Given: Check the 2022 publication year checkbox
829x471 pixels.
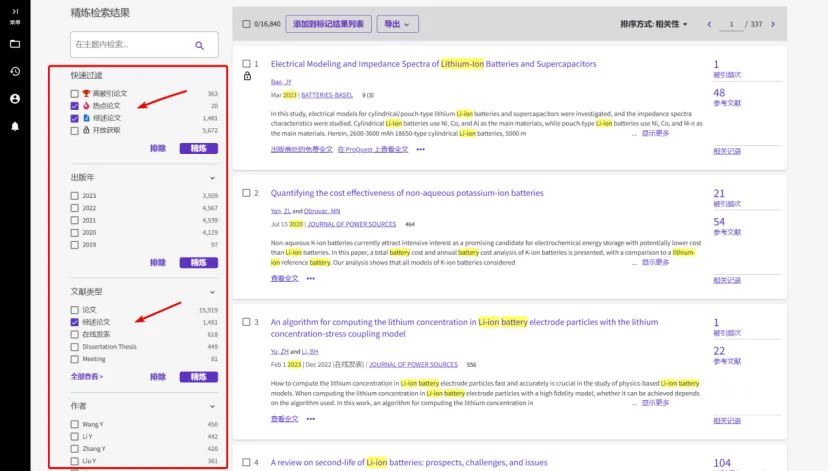Looking at the screenshot, I should pyautogui.click(x=75, y=208).
